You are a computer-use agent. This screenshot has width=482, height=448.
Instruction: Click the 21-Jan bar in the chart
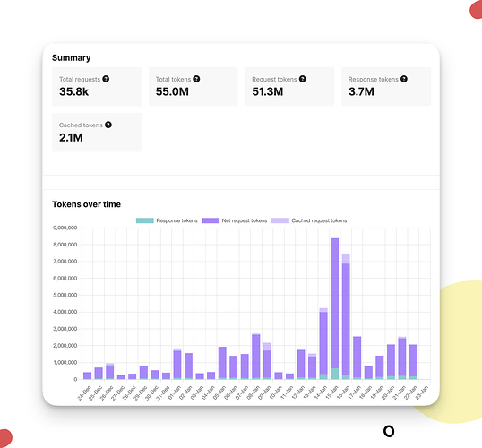click(402, 358)
